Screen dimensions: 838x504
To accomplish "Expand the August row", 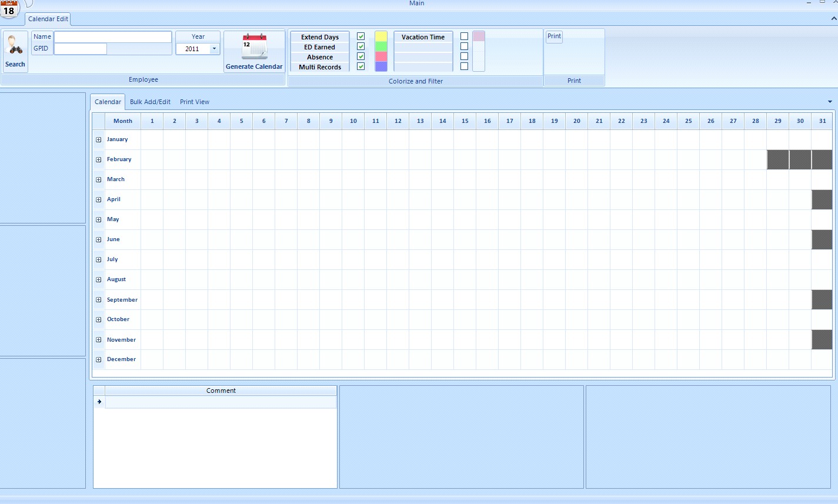I will tap(99, 280).
